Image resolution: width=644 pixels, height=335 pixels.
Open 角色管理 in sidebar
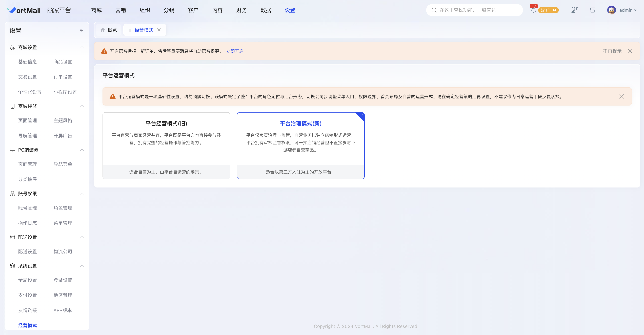point(63,208)
